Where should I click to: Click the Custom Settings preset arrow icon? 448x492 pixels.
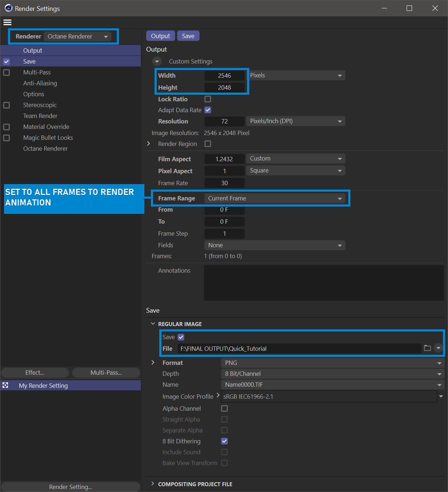point(157,61)
